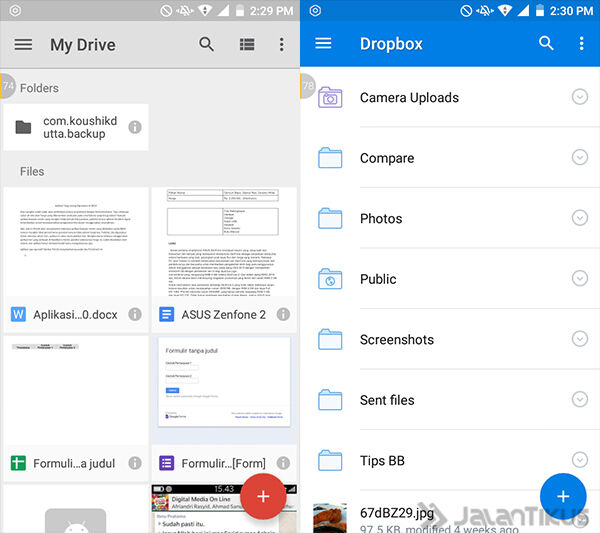The height and width of the screenshot is (533, 600).
Task: Tap the 2:30 PM clock in status bar
Action: [x=571, y=11]
